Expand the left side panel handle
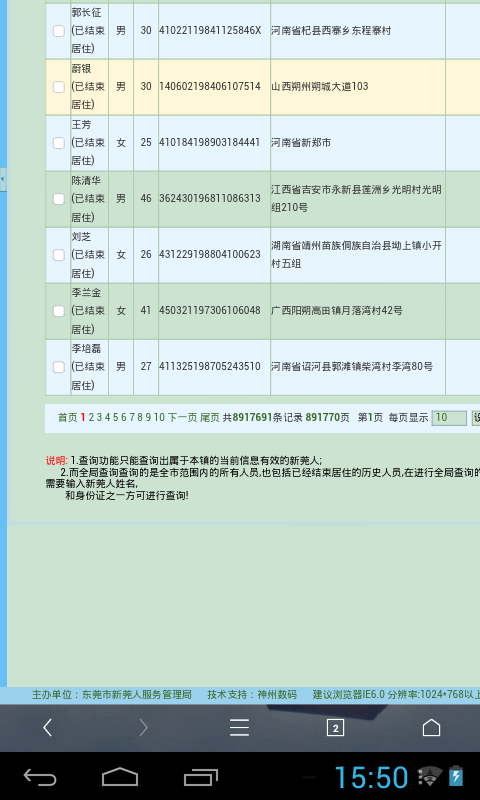This screenshot has height=800, width=480. [x=3, y=179]
